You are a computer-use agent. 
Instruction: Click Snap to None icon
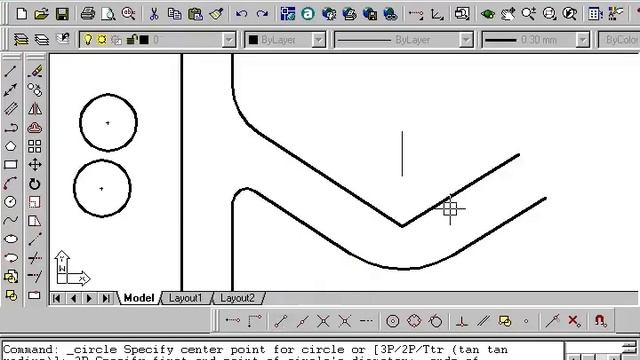(x=574, y=321)
